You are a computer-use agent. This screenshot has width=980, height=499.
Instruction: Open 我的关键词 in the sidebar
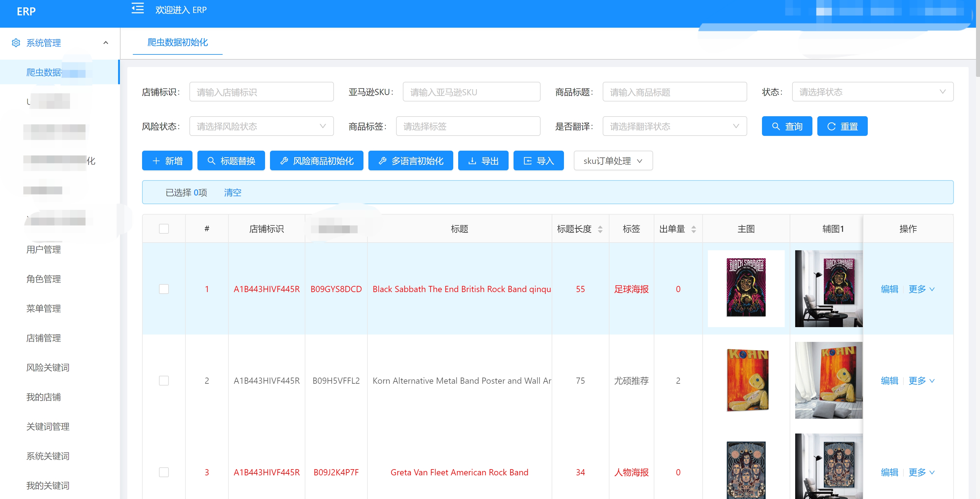pos(48,486)
